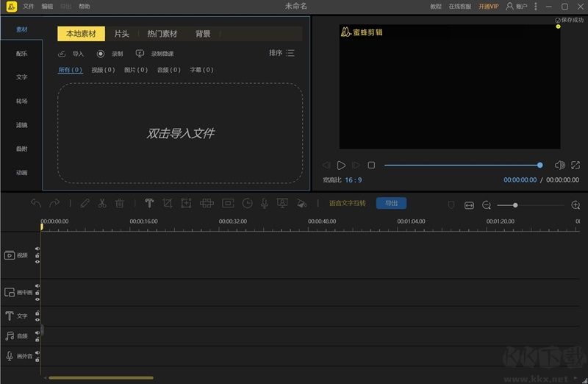Click the 语音文字互转 link
Screen dimensions: 588x384
click(x=347, y=204)
